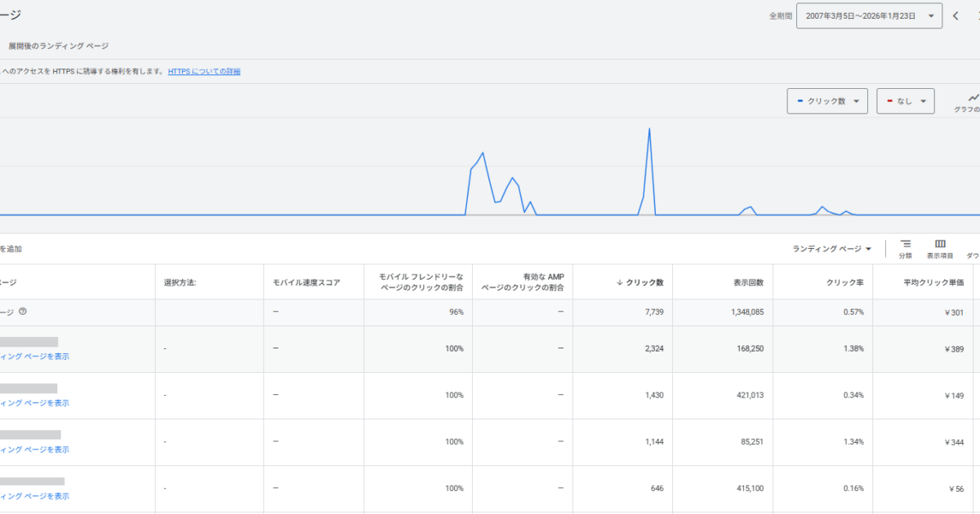The image size is (980, 514).
Task: Sort by 平均クリック単価 column header
Action: (x=933, y=282)
